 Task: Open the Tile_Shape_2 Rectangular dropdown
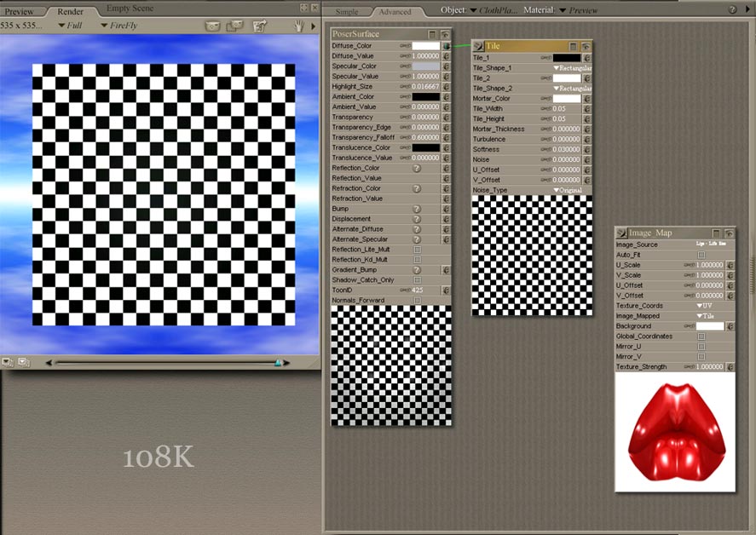click(572, 89)
